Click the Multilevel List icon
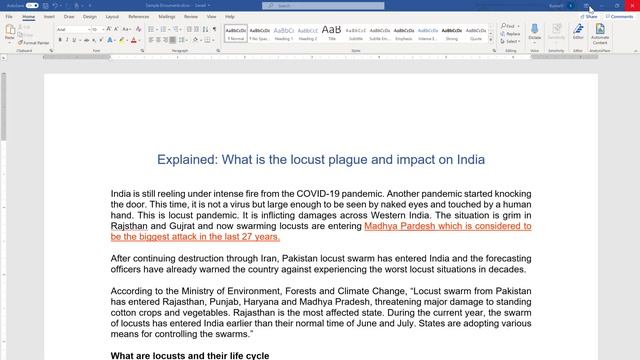This screenshot has width=640, height=360. point(176,29)
